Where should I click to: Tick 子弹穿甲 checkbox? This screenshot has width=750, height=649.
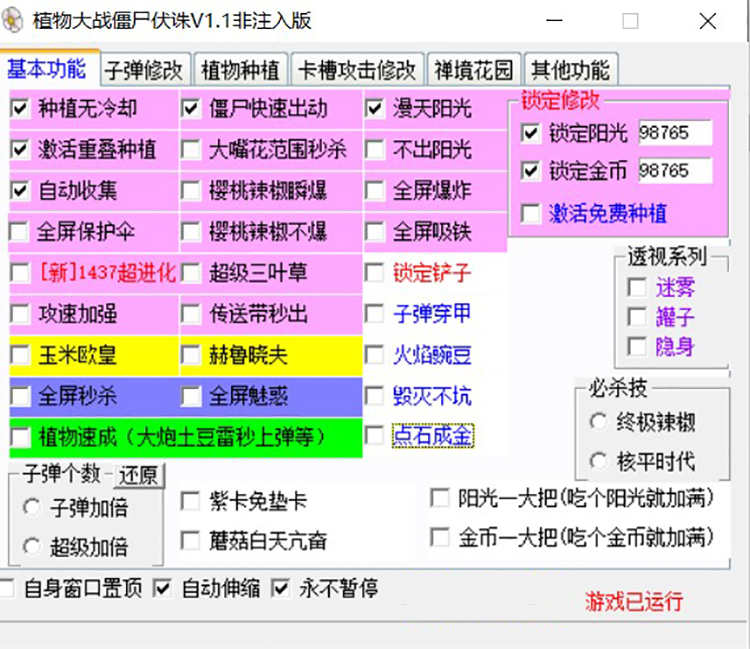(375, 314)
